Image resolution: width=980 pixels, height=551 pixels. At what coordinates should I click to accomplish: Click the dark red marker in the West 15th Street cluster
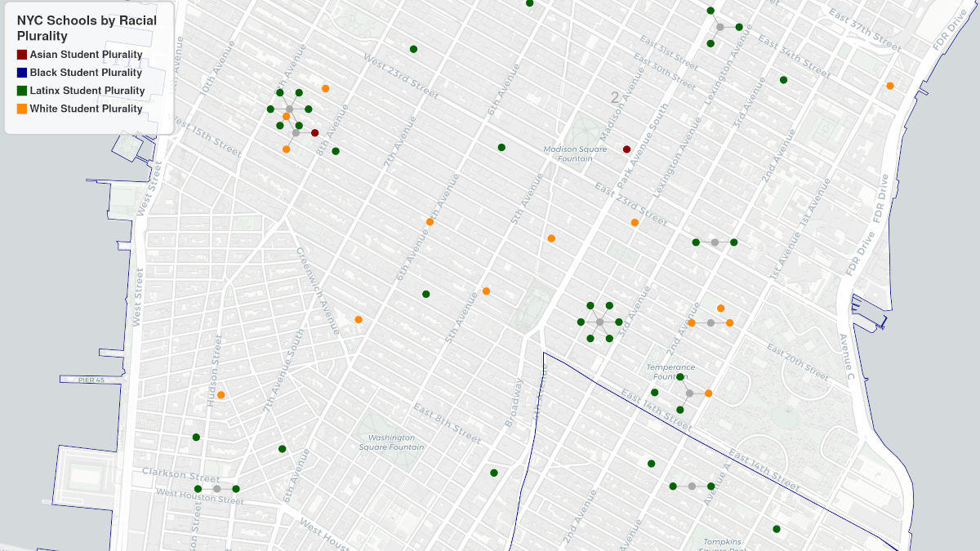coord(315,131)
